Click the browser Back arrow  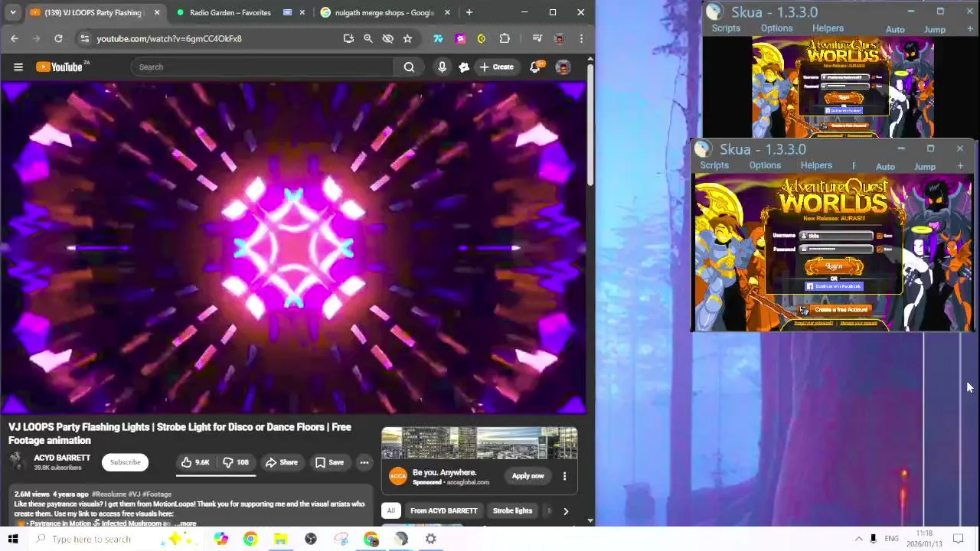click(15, 38)
